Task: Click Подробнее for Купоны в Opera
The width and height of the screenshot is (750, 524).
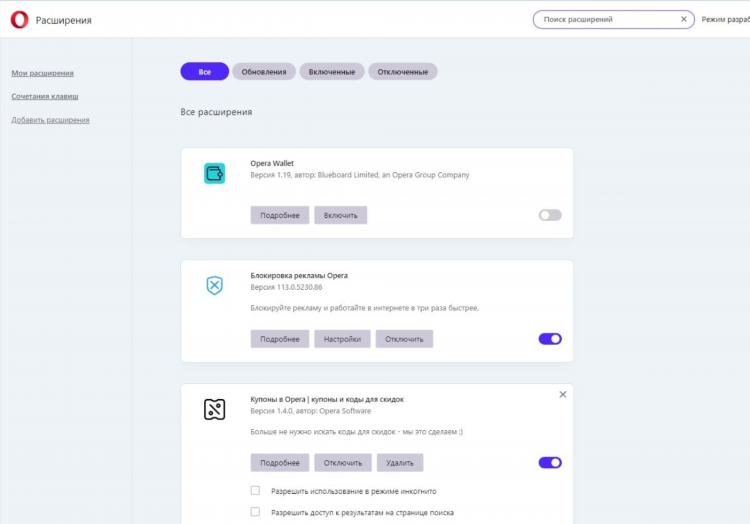Action: [x=280, y=463]
